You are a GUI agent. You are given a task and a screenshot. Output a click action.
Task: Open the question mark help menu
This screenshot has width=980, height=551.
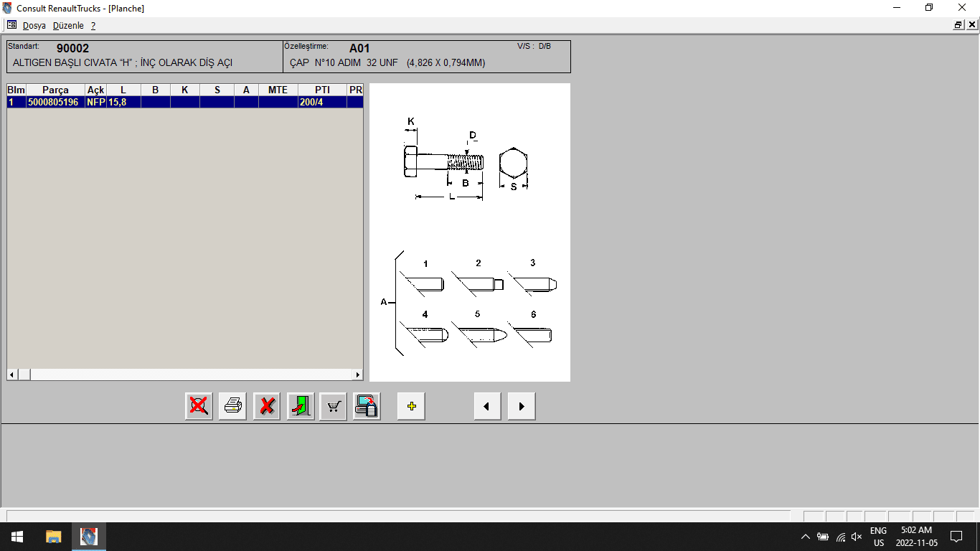pos(93,25)
